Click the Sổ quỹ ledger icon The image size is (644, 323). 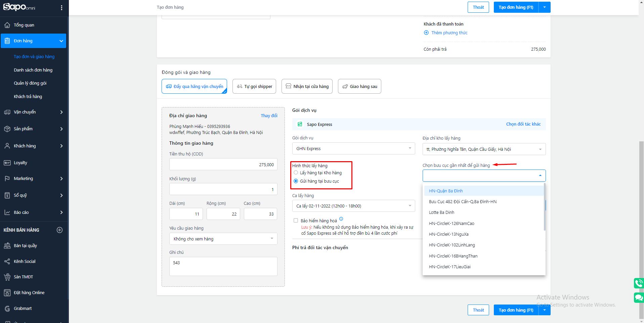point(7,195)
